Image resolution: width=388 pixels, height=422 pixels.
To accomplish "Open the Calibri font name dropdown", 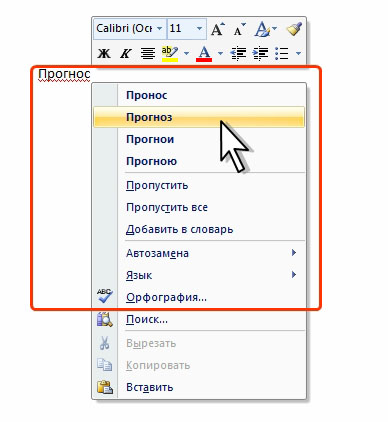I will pyautogui.click(x=159, y=29).
